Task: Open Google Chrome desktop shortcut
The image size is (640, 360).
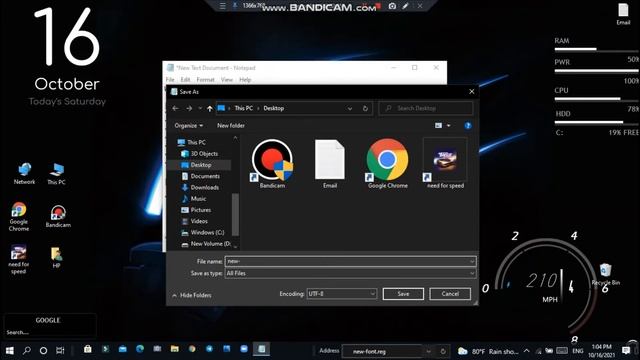Action: tap(19, 217)
